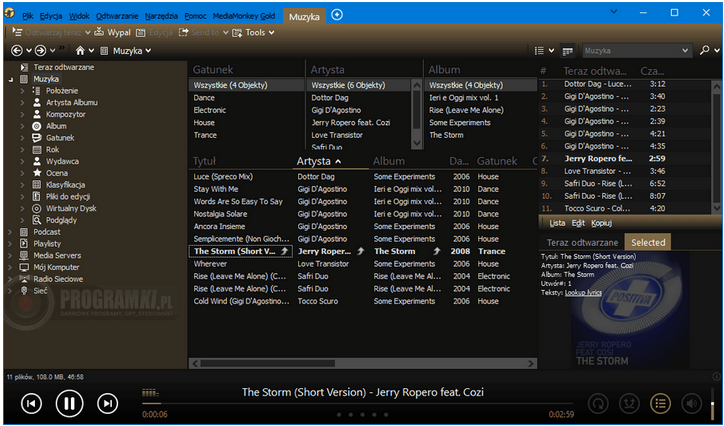The width and height of the screenshot is (724, 426).
Task: Click the Ocena star icon
Action: pyautogui.click(x=37, y=173)
